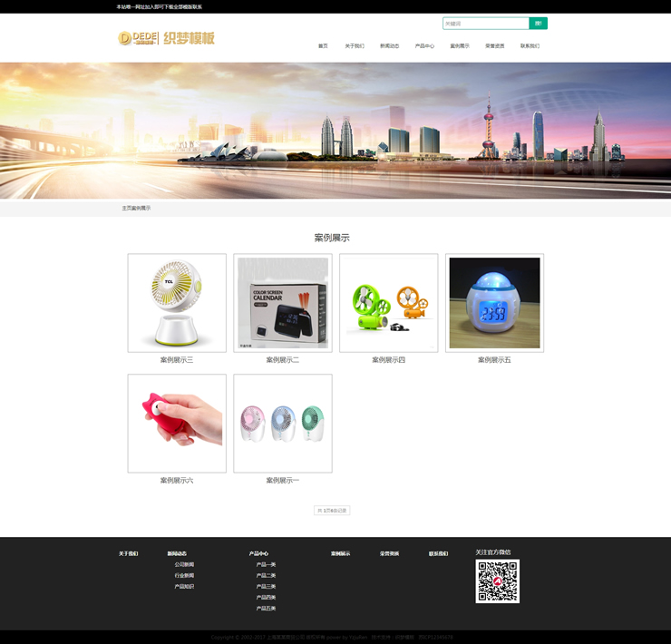Go to 关于我们 in top navigation
This screenshot has width=671, height=644.
[x=355, y=46]
